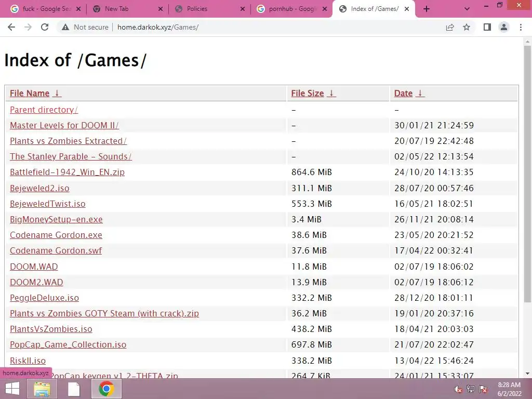Click the Chrome taskbar icon
The width and height of the screenshot is (532, 399).
click(106, 389)
